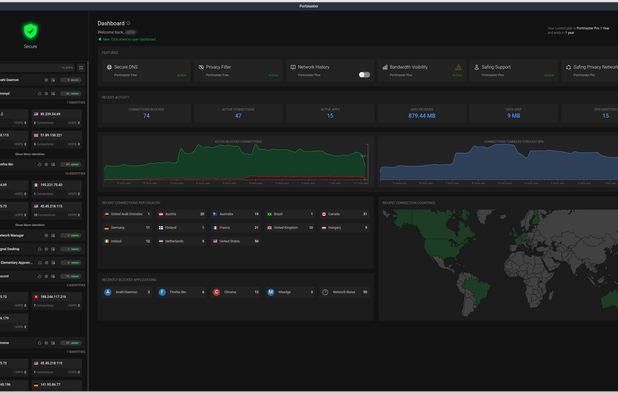Screen dimensions: 618x394
Task: Select Netherlands in recent connections list
Action: click(x=182, y=241)
